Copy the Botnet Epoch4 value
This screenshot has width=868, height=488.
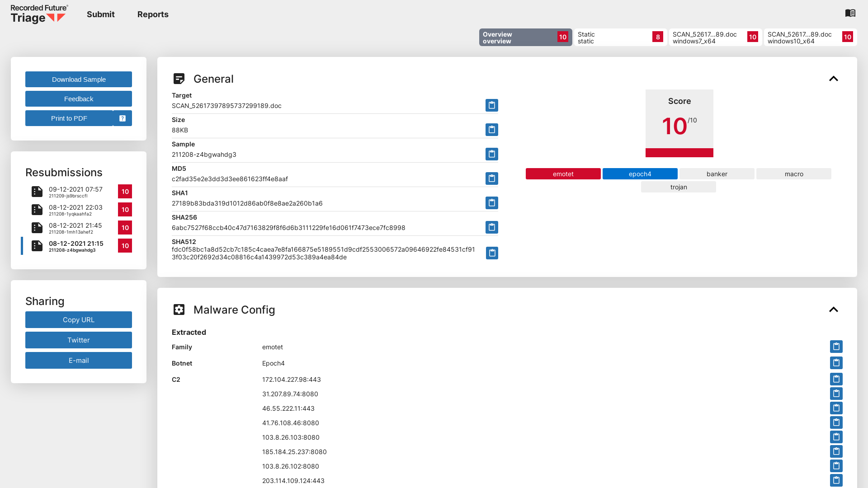pos(836,363)
